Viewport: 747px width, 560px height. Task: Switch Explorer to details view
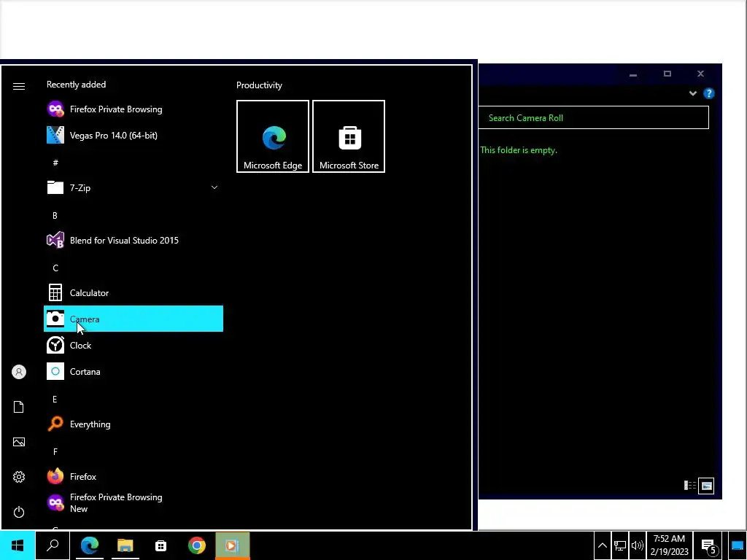point(690,485)
